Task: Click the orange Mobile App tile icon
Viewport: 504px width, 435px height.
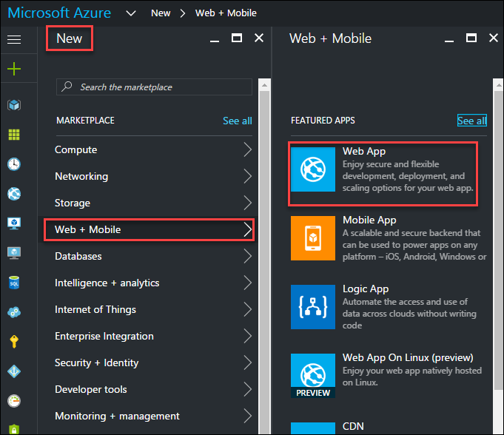Action: point(313,238)
